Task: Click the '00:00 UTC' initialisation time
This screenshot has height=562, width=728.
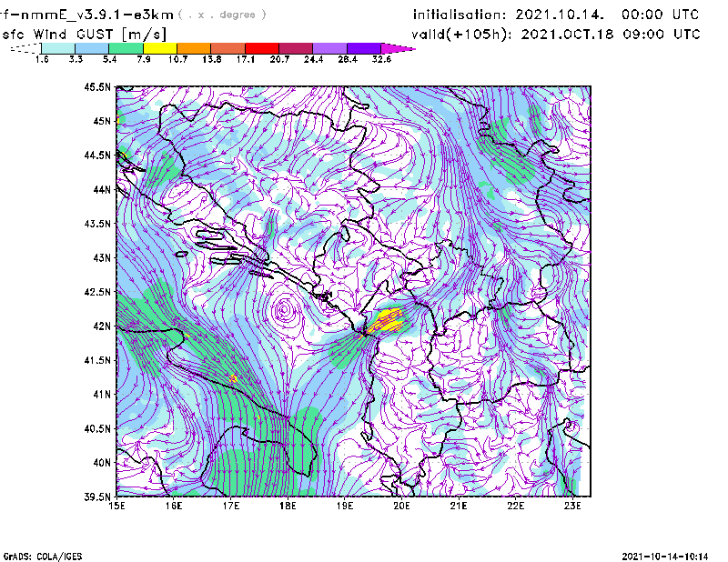Action: tap(661, 15)
